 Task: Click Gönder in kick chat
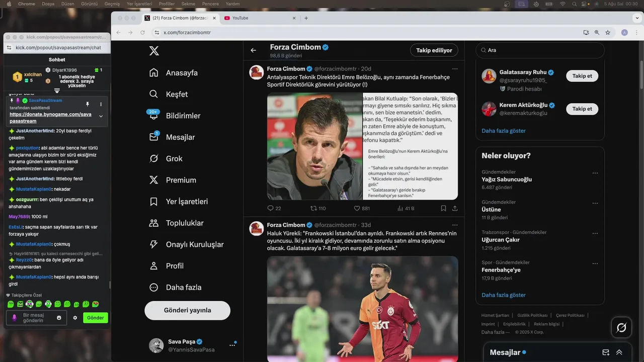click(96, 318)
